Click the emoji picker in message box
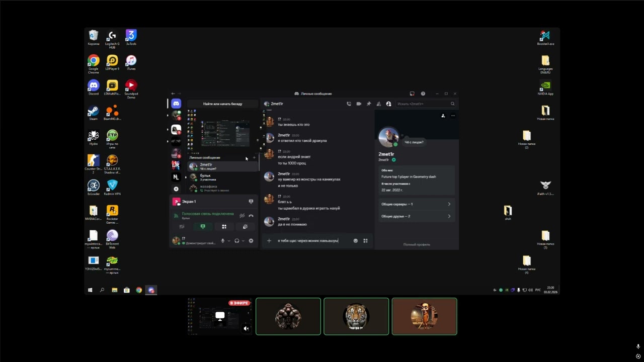This screenshot has width=644, height=362. click(x=356, y=241)
